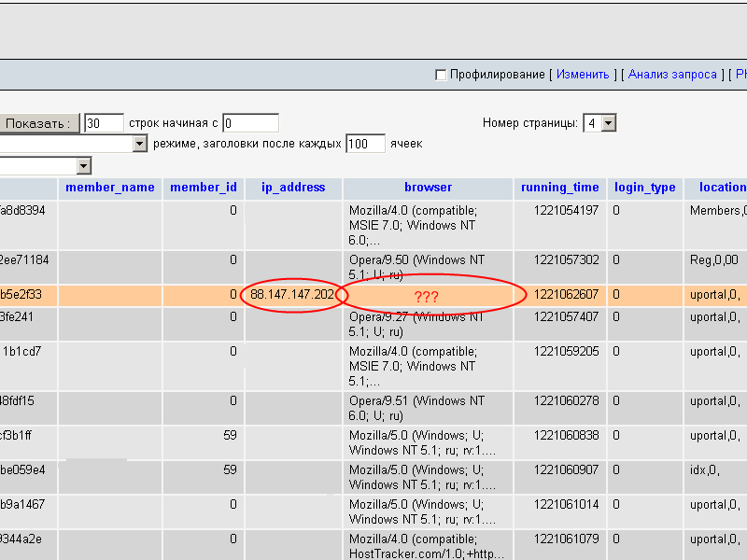Sort by the browser column header
Image resolution: width=747 pixels, height=560 pixels.
428,188
